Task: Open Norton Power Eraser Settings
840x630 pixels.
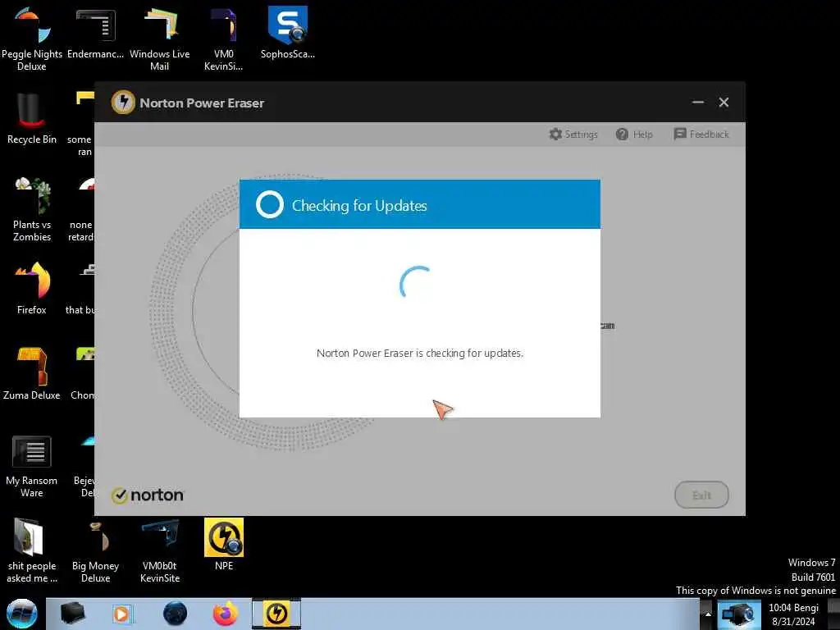Action: click(x=573, y=135)
